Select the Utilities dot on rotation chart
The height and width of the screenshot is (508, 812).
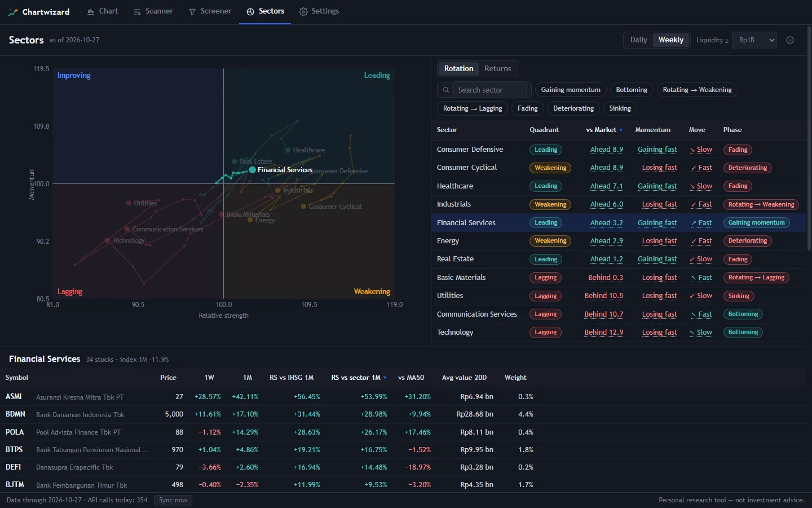[129, 203]
